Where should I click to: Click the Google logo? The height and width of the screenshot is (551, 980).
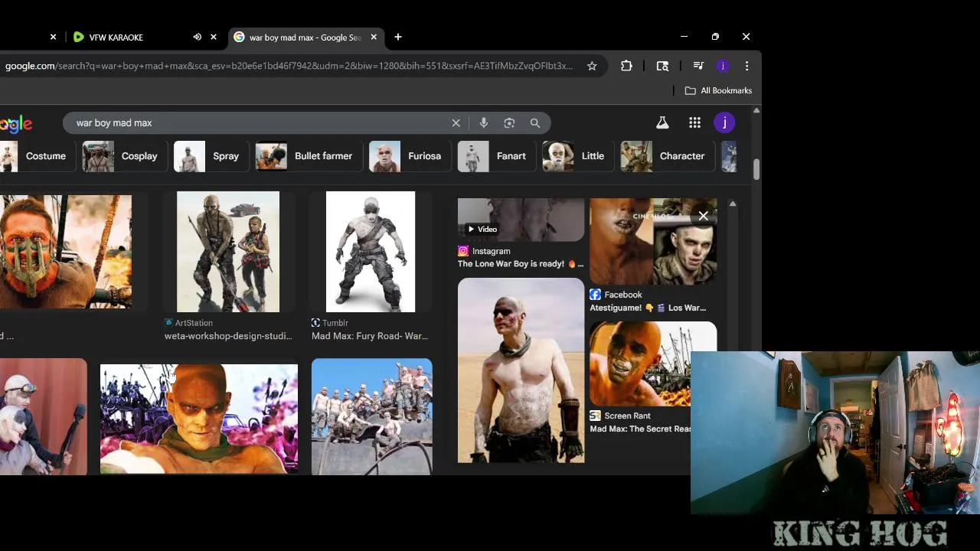(x=15, y=124)
